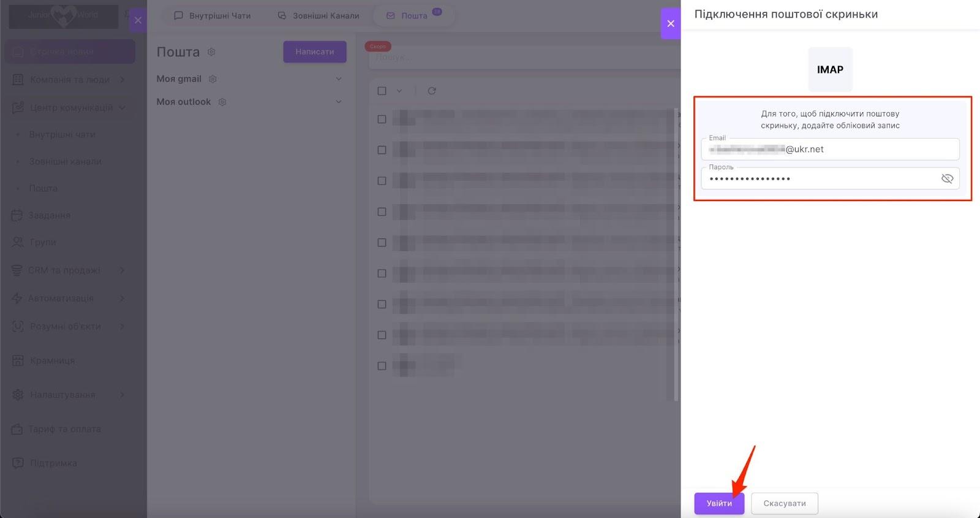Focus the Пароль password field

[x=830, y=178]
